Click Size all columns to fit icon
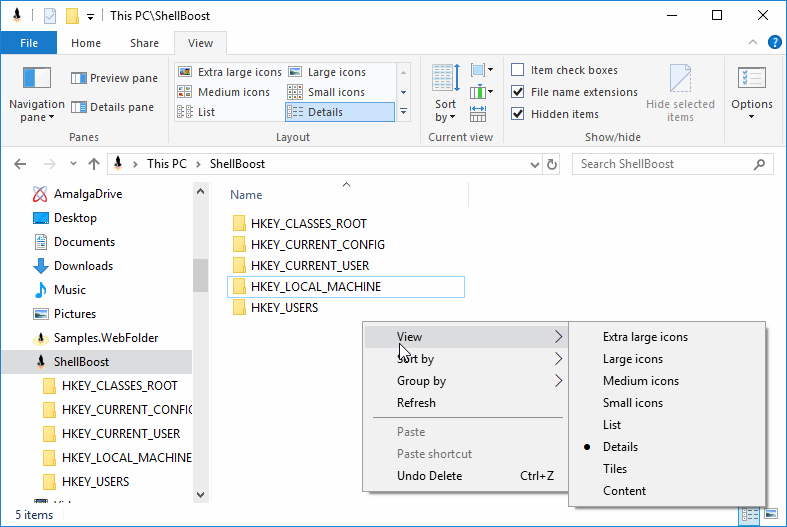 click(x=478, y=114)
